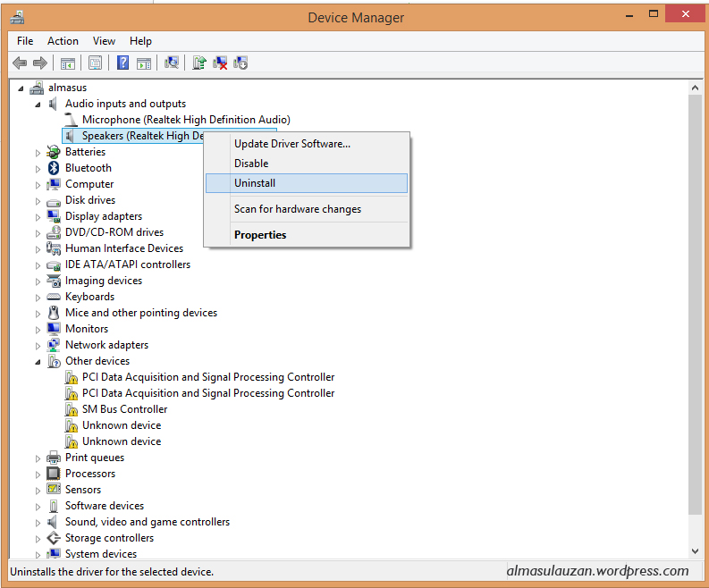
Task: Click the Imaging devices camera icon
Action: 54,281
